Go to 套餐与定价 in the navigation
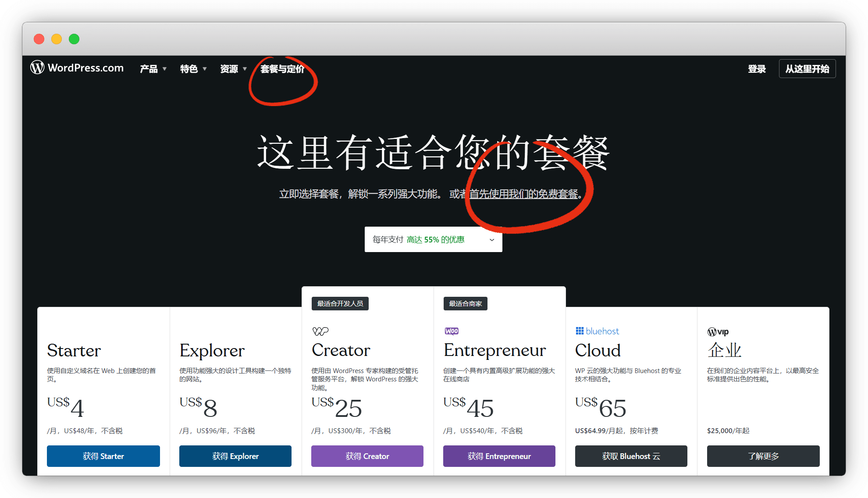868x498 pixels. point(282,69)
